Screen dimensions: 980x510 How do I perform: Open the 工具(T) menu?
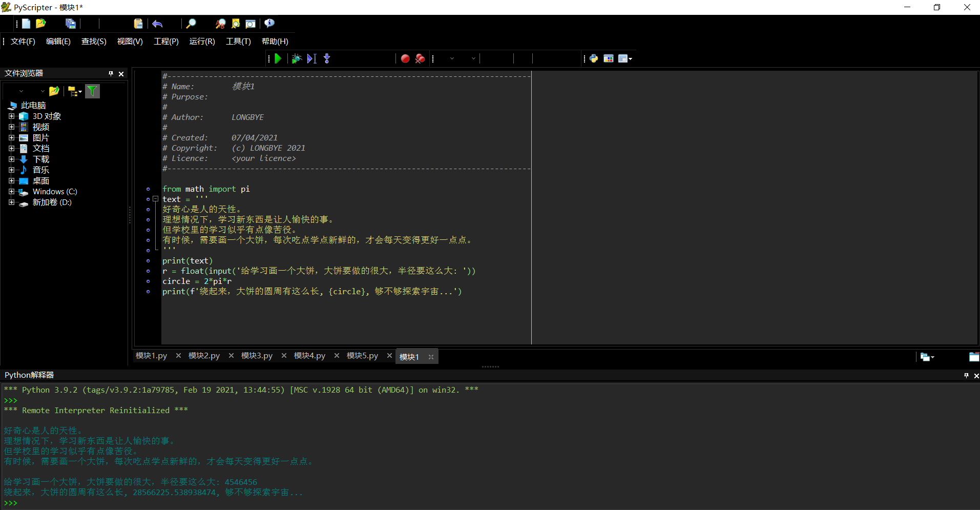(239, 42)
